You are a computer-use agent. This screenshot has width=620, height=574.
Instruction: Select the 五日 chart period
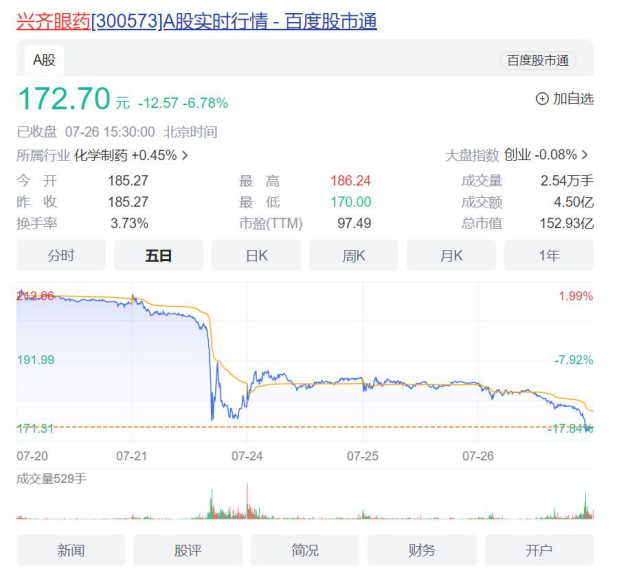click(158, 256)
